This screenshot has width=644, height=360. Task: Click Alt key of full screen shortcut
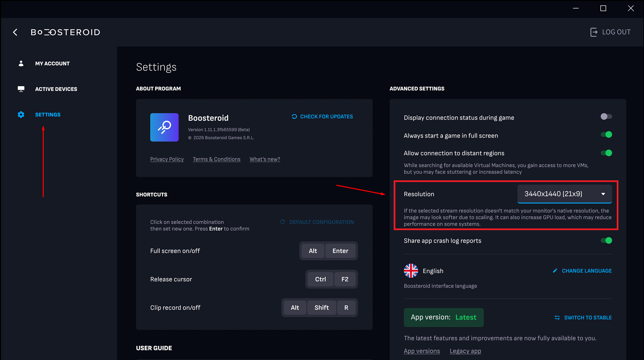[313, 251]
